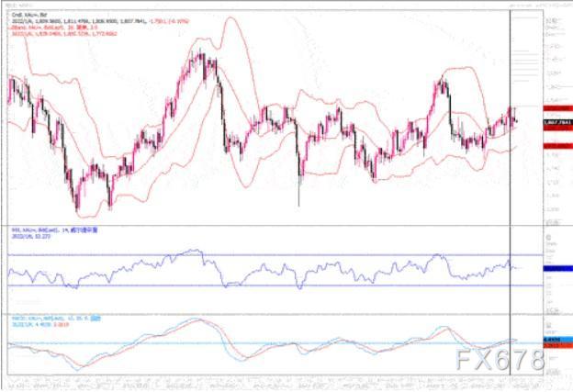573x392 pixels.
Task: Click the date axis along chart bottom
Action: 275,382
